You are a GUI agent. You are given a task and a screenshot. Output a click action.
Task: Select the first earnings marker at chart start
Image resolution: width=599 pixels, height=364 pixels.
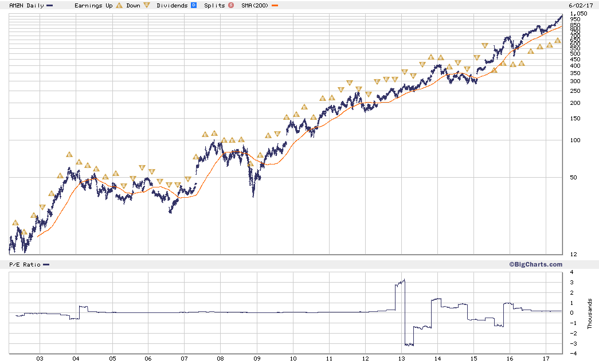[15, 222]
